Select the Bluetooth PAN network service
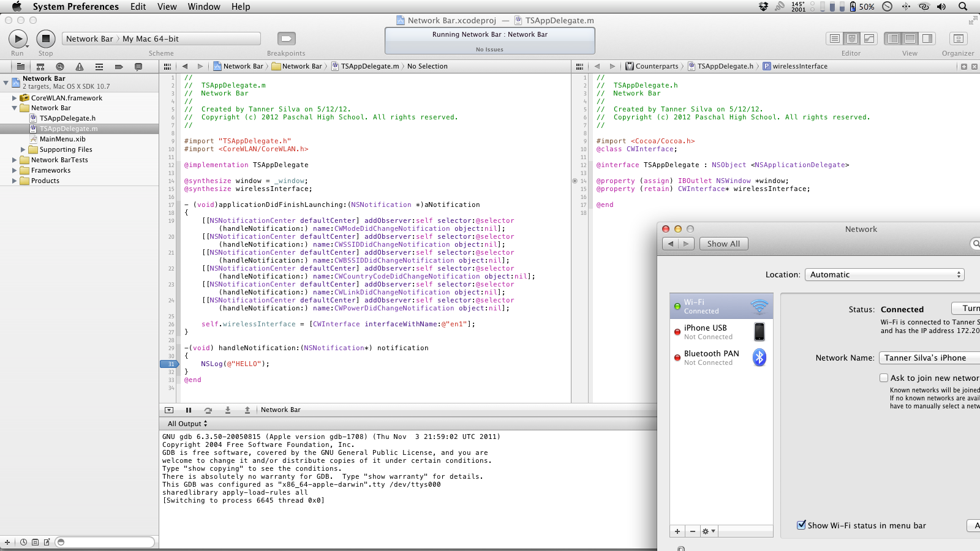 (x=722, y=358)
